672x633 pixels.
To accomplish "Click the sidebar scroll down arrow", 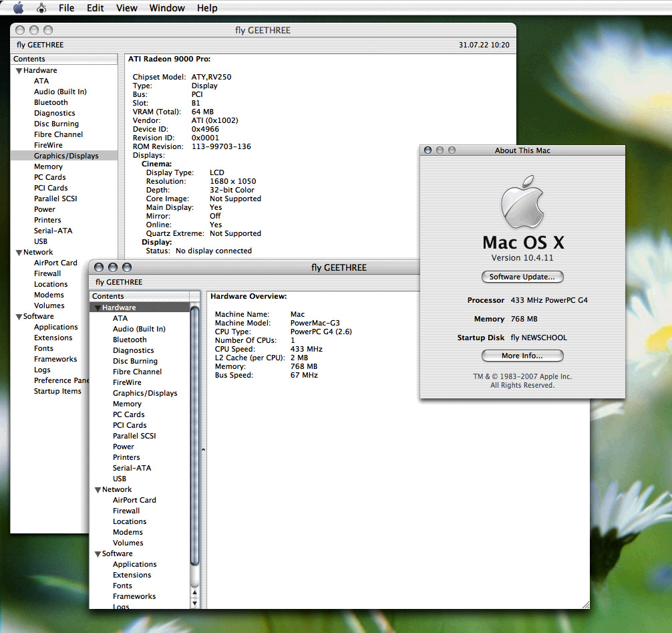I will pyautogui.click(x=194, y=603).
